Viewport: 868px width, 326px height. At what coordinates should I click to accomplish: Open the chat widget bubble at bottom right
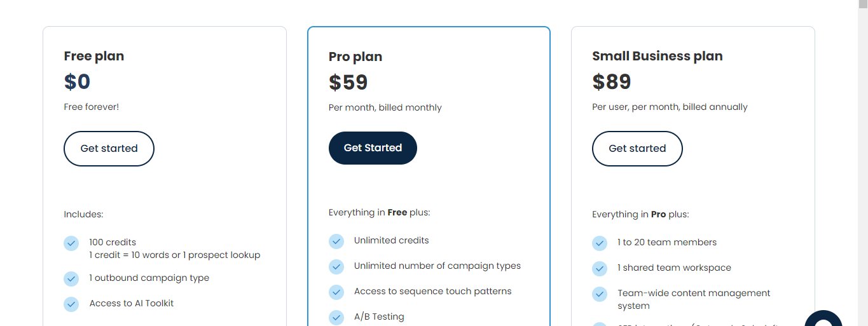click(x=823, y=318)
